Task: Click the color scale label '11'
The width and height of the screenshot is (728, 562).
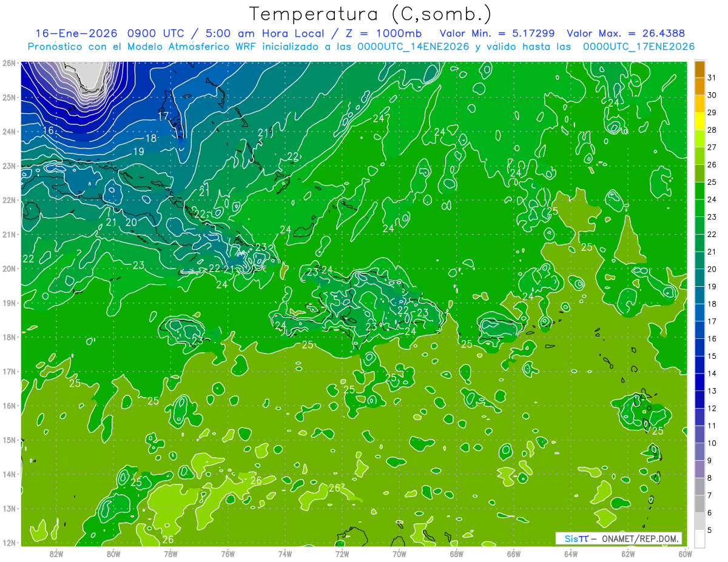Action: pyautogui.click(x=712, y=426)
